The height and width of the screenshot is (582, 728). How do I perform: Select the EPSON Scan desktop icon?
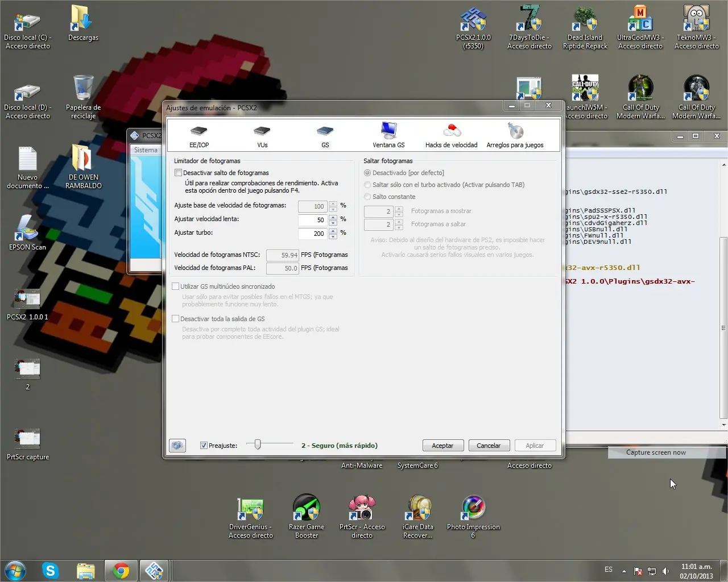[27, 233]
